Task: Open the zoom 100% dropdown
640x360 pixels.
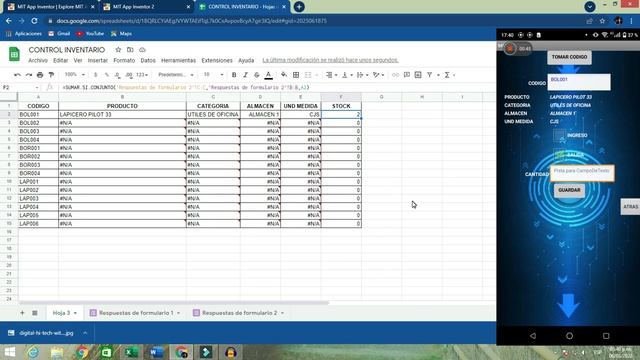Action: pos(74,75)
